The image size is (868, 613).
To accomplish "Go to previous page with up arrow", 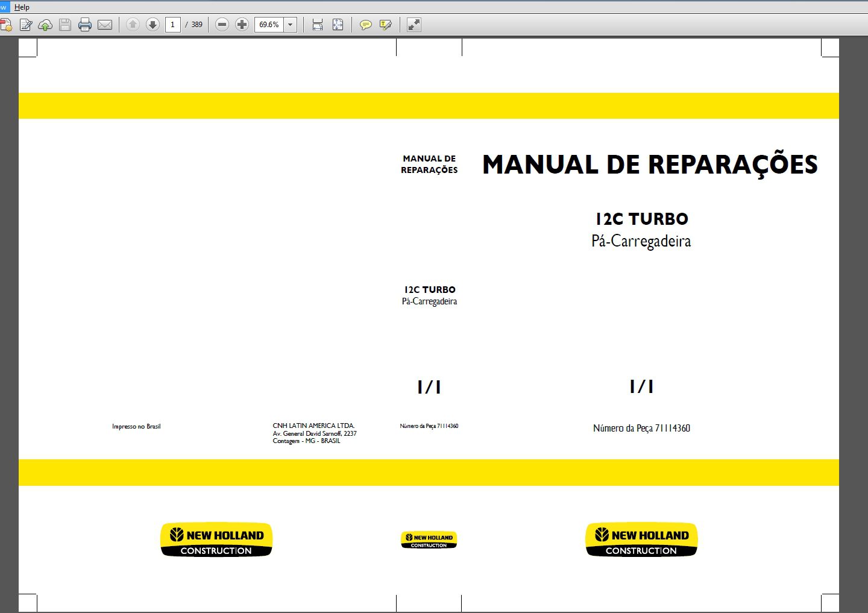I will 133,25.
